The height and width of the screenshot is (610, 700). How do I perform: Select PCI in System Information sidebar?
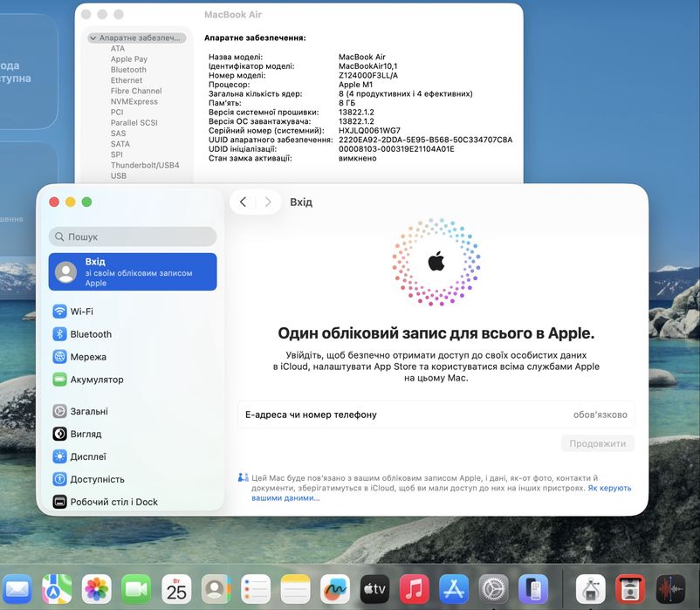pos(117,112)
